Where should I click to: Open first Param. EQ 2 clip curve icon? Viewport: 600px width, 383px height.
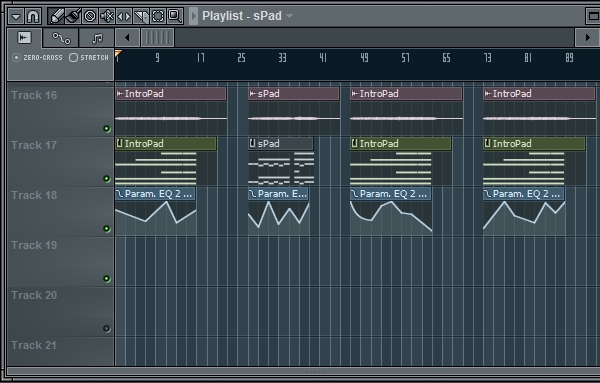[120, 194]
